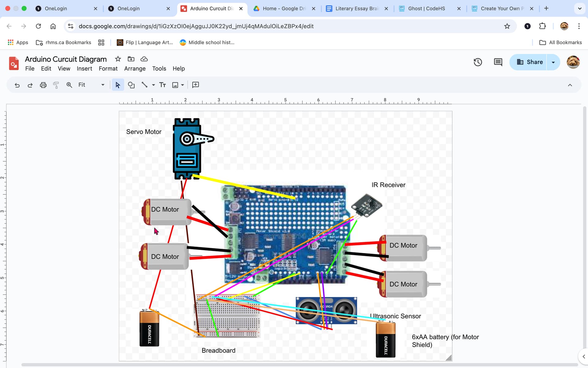Open the Print dialog
Viewport: 588px width, 368px height.
click(43, 85)
